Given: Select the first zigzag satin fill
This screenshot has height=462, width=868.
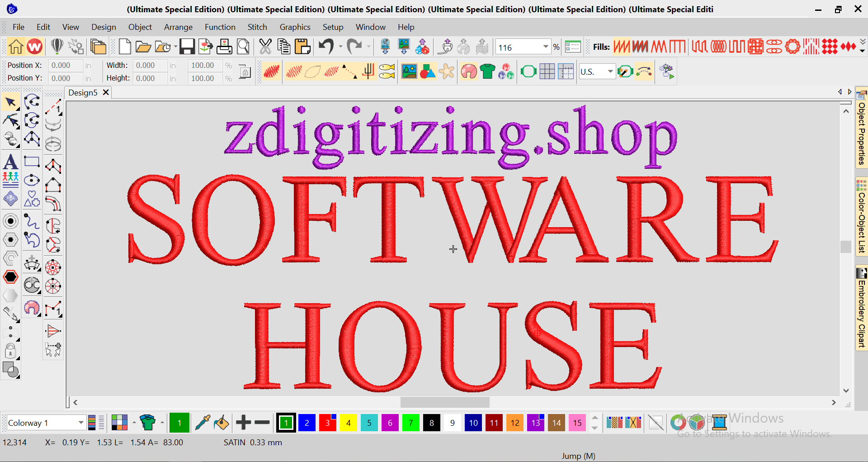Looking at the screenshot, I should coord(622,47).
